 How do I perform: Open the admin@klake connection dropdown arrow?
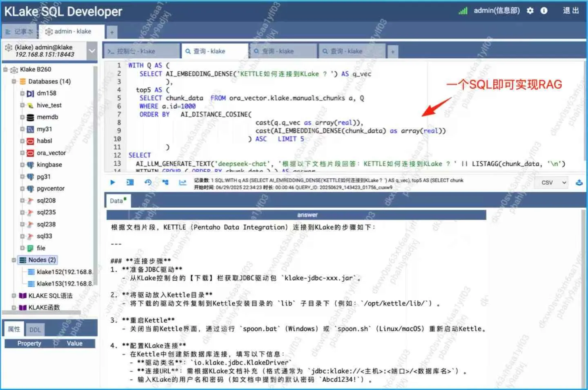pyautogui.click(x=92, y=51)
